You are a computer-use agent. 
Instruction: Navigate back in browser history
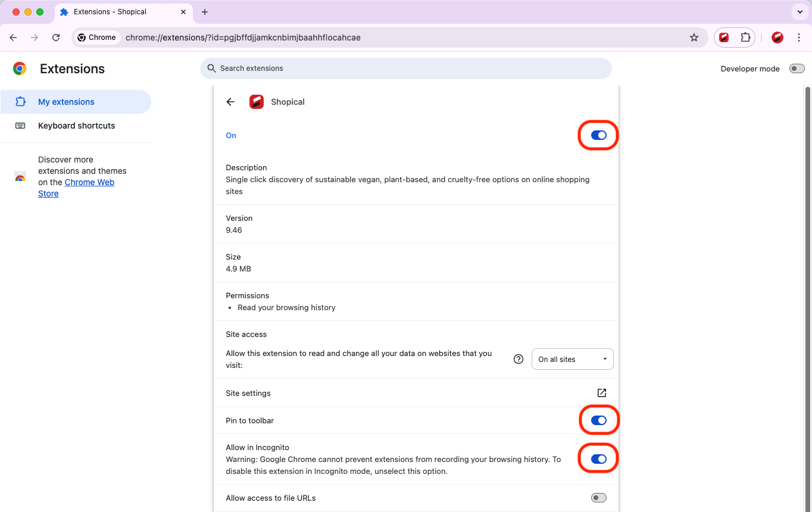13,38
